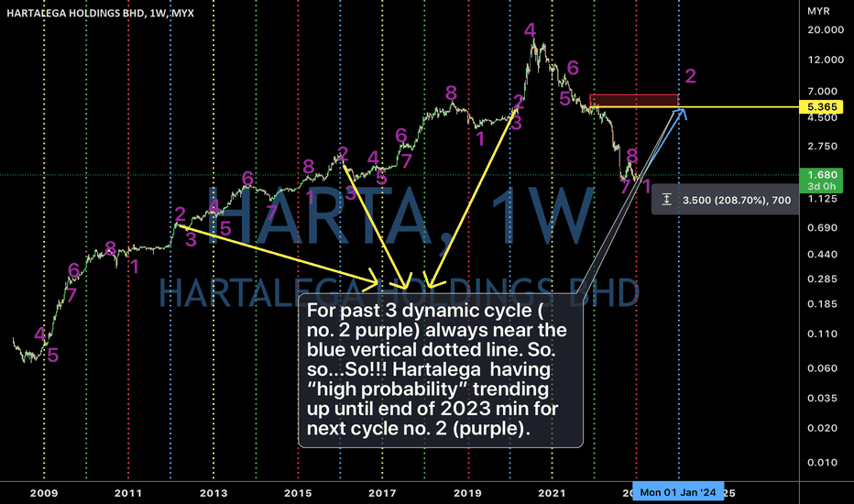Click the 2.750 price axis label

point(823,146)
